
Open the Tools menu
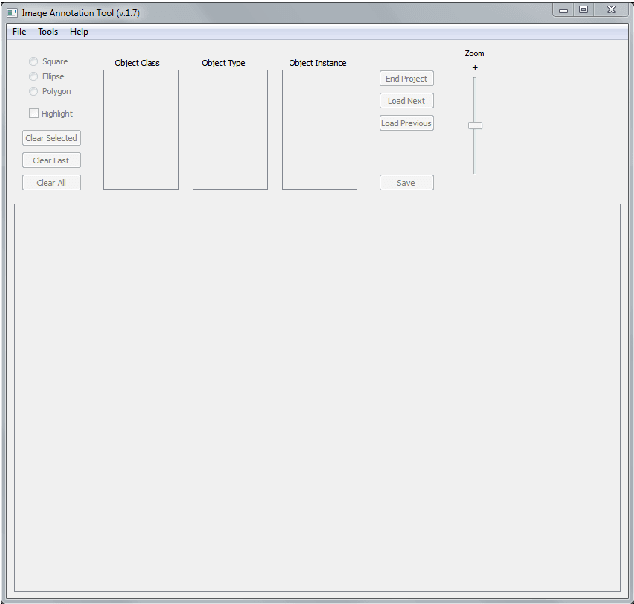tap(48, 32)
